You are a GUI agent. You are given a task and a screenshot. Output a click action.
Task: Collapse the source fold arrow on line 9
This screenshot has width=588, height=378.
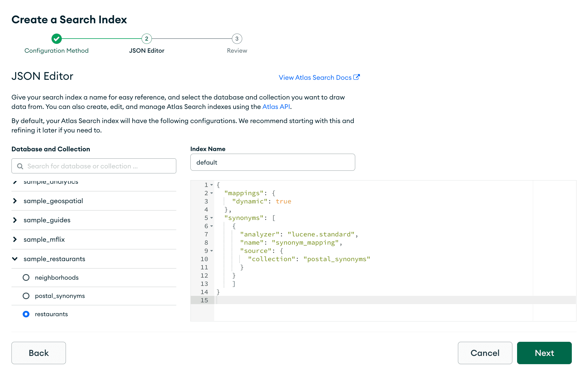coord(212,251)
